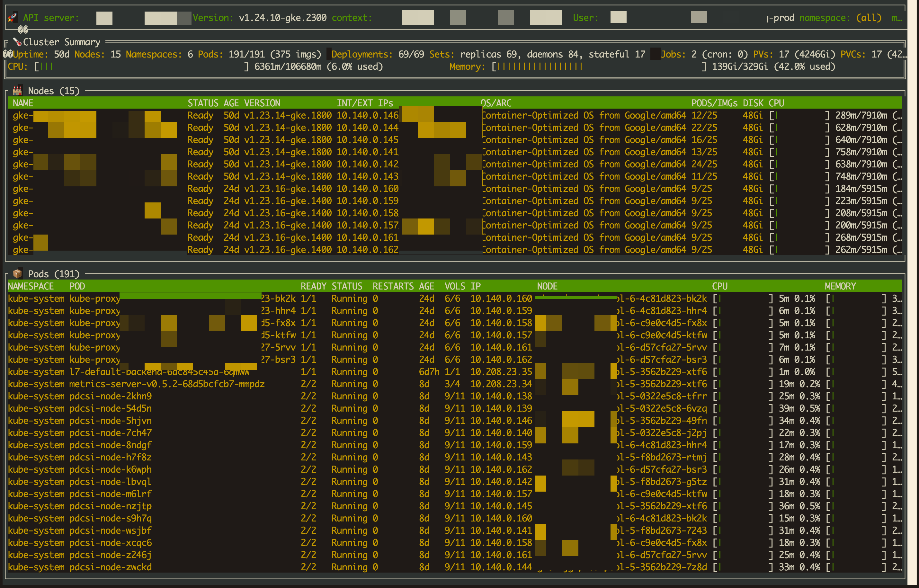Click Deployments: 69/69 summary

[378, 54]
